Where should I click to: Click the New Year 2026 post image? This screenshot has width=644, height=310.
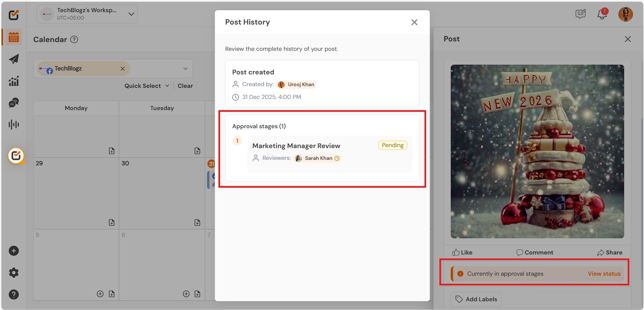(537, 151)
